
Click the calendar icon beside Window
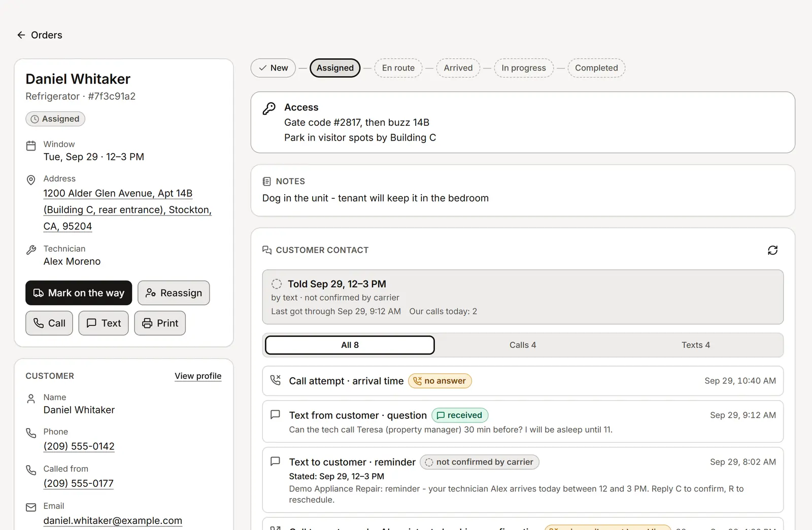(x=31, y=146)
